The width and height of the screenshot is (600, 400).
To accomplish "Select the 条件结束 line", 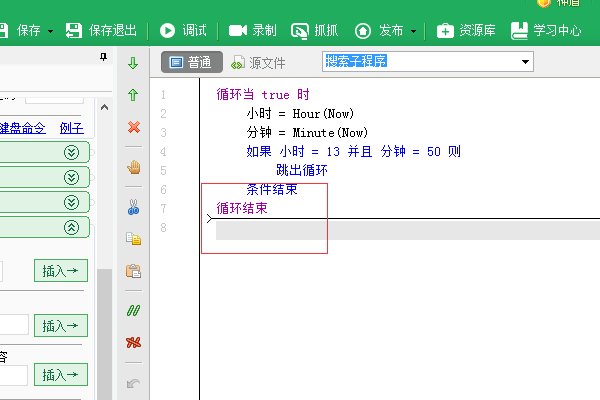I will (272, 189).
